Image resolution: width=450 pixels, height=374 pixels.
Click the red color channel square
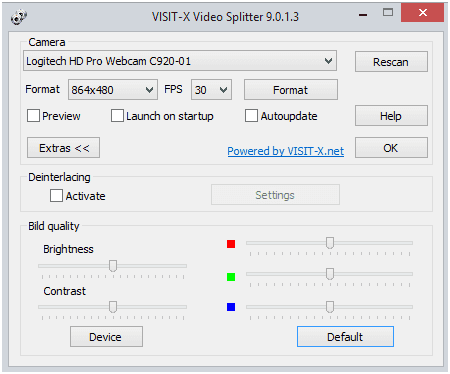point(231,244)
